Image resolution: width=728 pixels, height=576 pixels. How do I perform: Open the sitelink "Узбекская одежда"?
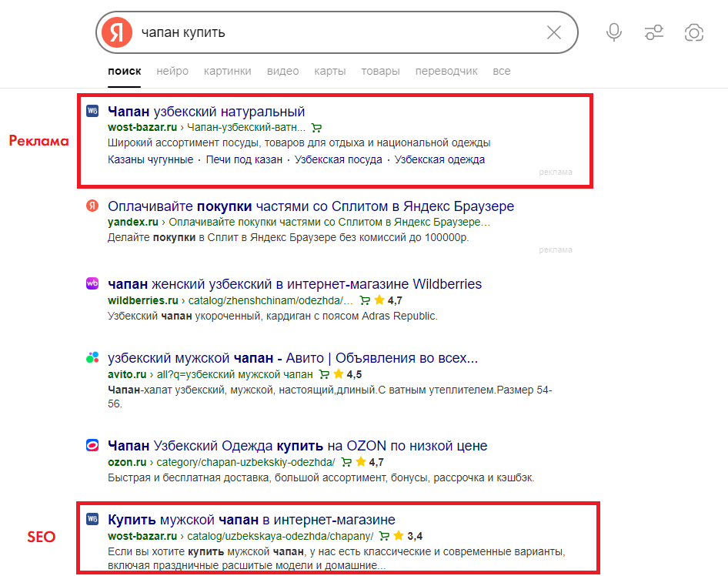click(439, 160)
